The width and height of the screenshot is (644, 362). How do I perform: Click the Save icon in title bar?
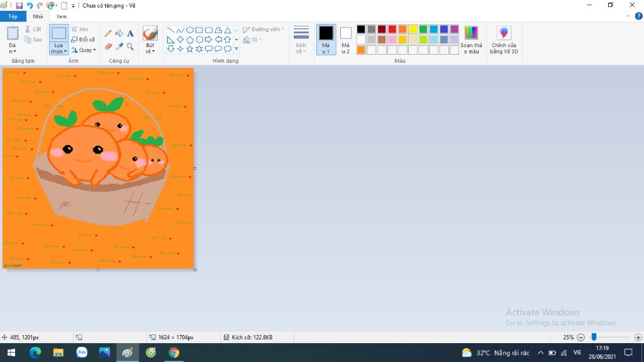click(19, 6)
